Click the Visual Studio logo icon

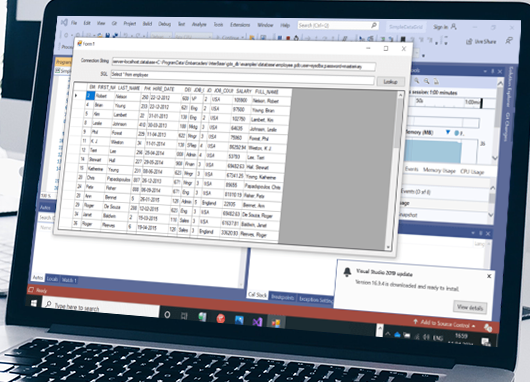click(x=64, y=22)
